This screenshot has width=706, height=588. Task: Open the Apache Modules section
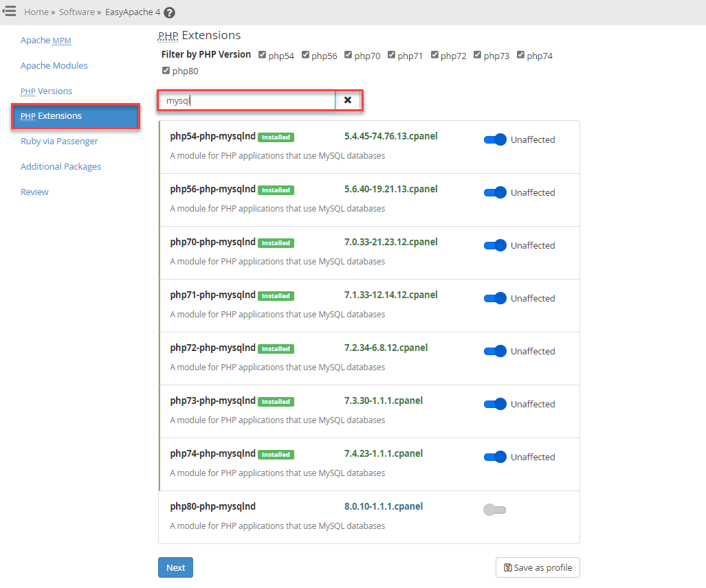click(x=54, y=65)
